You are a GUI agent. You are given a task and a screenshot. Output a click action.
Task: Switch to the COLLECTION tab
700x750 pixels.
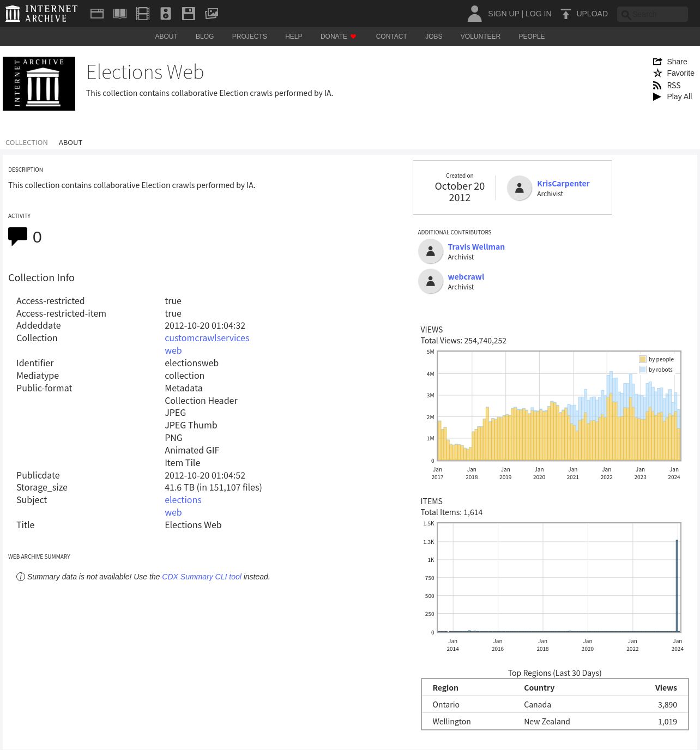click(27, 142)
